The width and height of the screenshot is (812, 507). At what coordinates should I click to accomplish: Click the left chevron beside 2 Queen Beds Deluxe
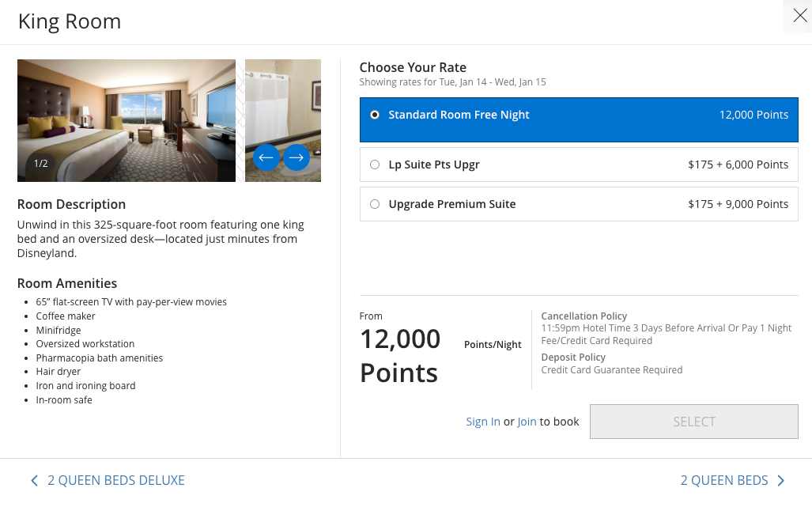pyautogui.click(x=34, y=481)
